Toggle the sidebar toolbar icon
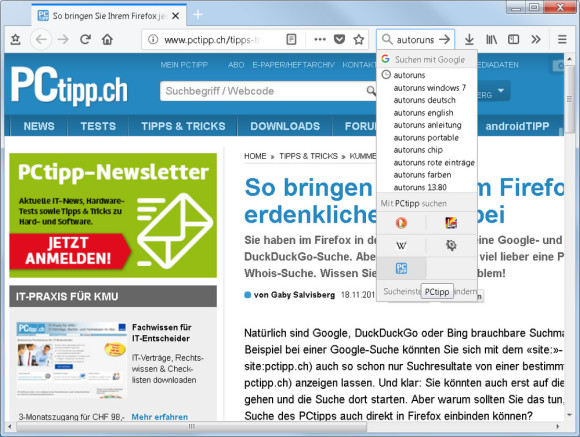Screen dimensions: 580x437 click(513, 39)
